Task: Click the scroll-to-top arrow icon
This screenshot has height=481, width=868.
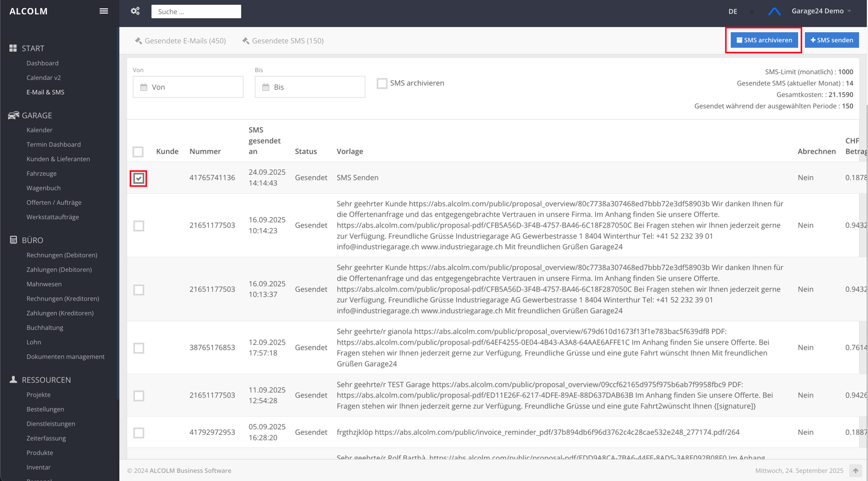Action: (855, 471)
